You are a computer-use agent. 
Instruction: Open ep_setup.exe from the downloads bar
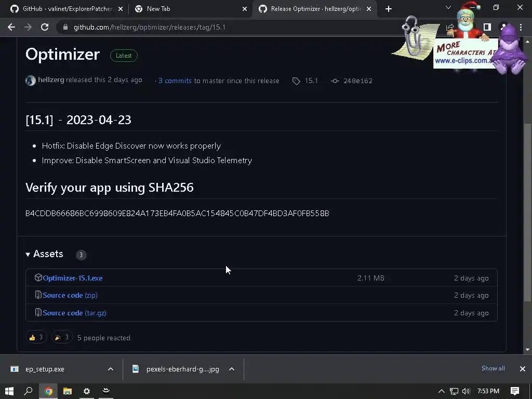click(x=45, y=369)
